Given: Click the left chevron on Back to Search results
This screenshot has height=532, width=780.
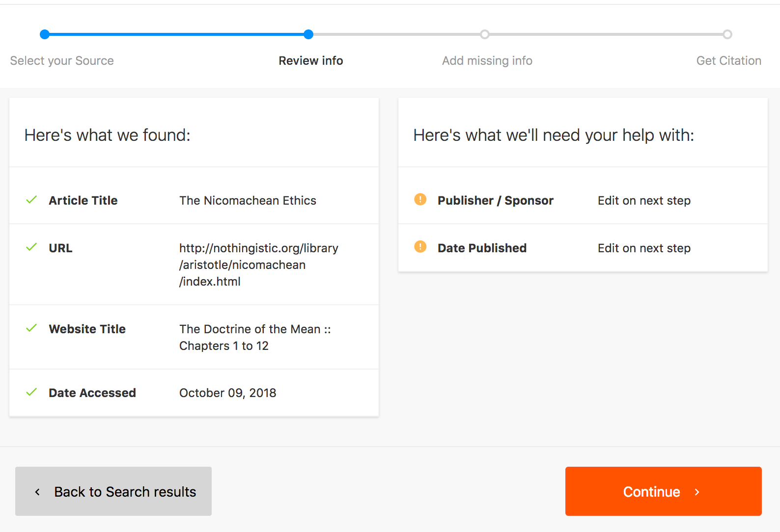Looking at the screenshot, I should pos(37,492).
